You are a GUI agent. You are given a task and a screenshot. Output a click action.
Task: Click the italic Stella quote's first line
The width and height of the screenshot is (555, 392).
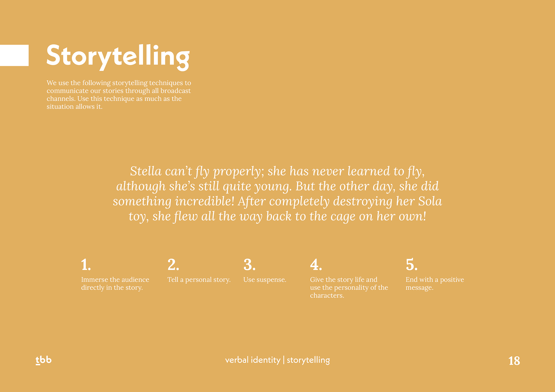(x=277, y=171)
